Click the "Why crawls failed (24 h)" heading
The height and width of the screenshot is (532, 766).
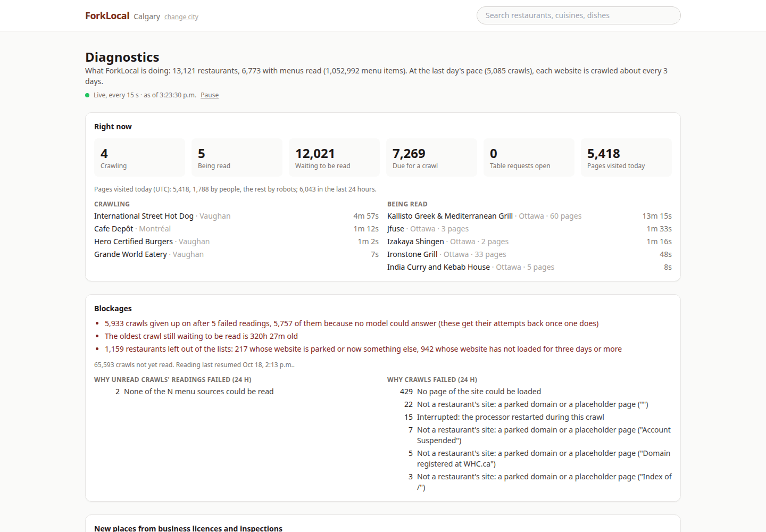click(432, 380)
